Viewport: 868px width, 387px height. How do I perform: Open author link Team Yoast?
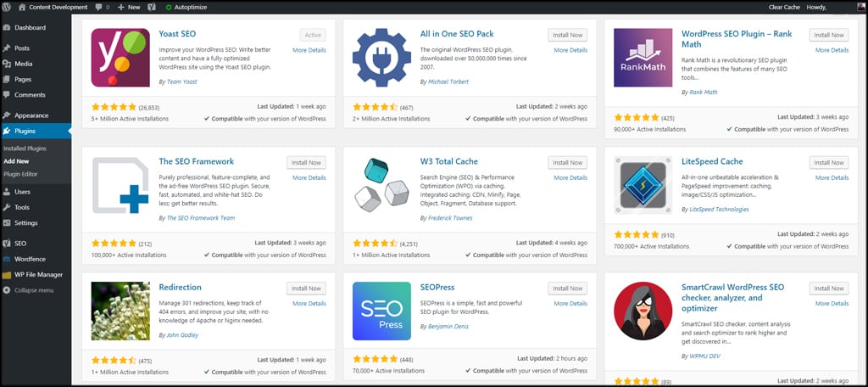182,81
